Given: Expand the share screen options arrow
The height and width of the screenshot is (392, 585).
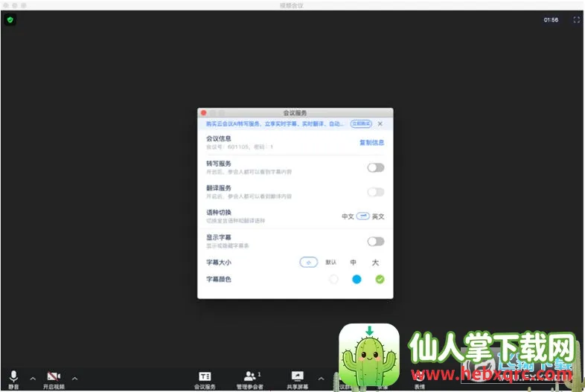Looking at the screenshot, I should tap(321, 378).
